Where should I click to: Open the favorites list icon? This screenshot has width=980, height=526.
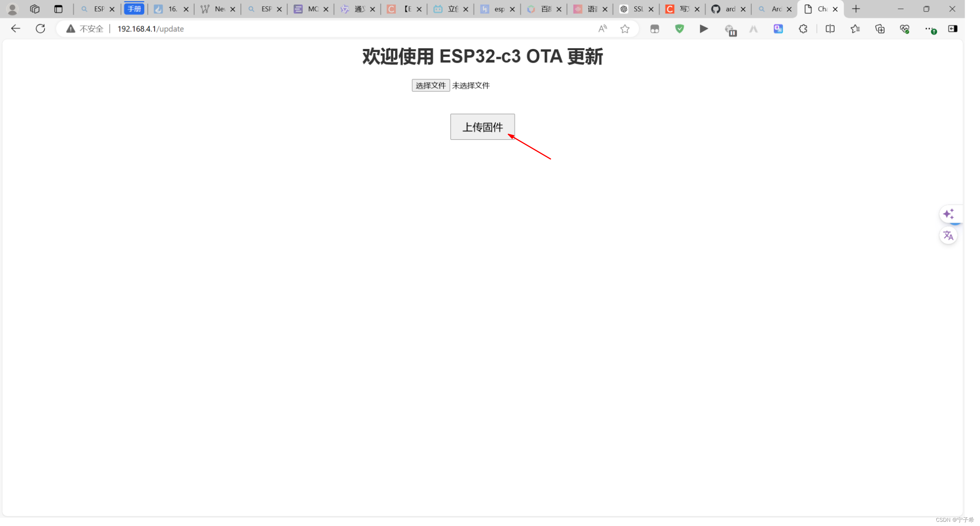pos(855,29)
